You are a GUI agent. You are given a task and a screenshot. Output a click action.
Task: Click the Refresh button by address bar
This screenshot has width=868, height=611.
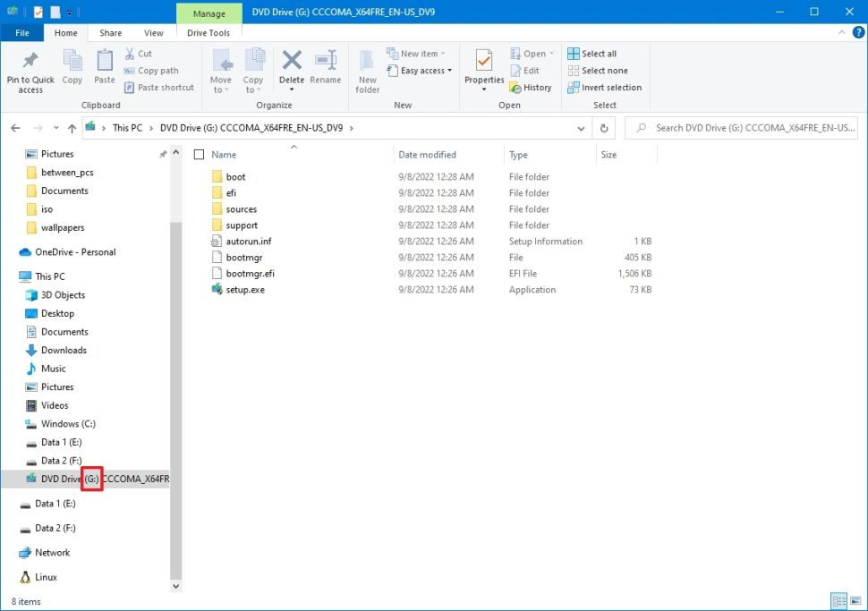(604, 129)
